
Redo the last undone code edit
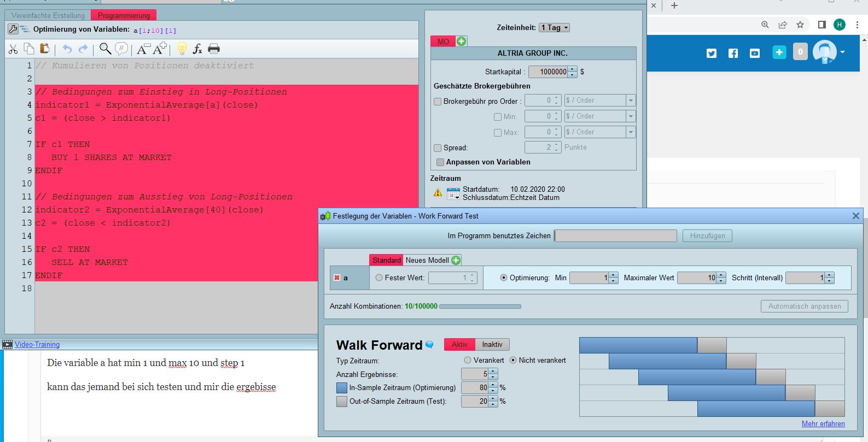83,49
